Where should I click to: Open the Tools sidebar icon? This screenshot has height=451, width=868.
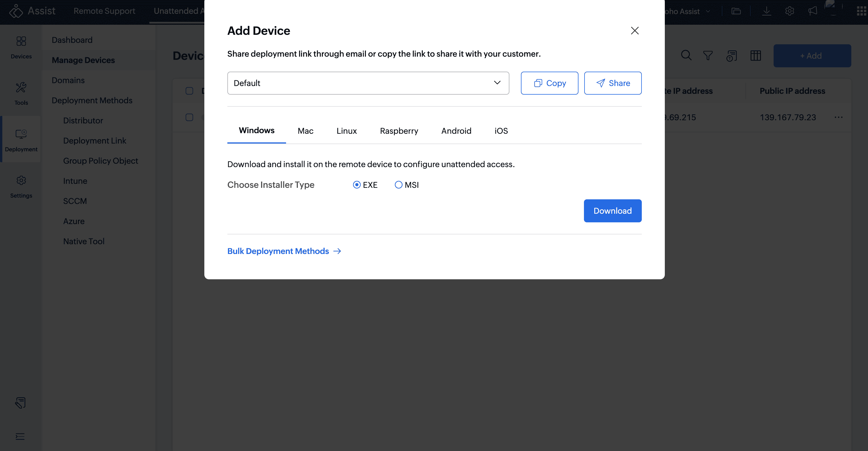click(21, 87)
